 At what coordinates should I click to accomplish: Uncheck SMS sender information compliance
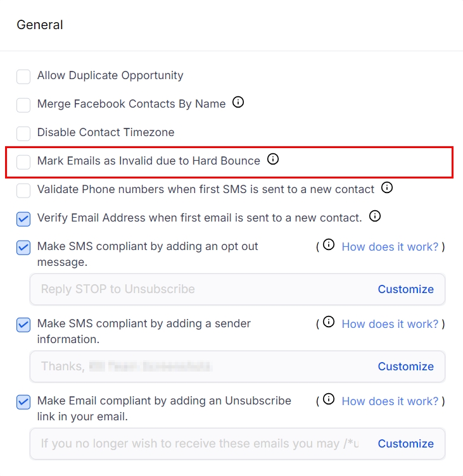[23, 325]
